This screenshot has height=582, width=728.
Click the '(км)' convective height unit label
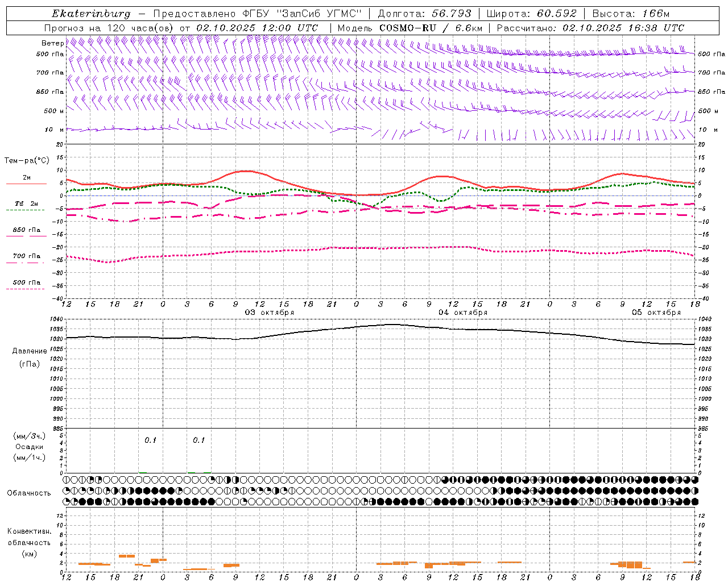click(x=29, y=554)
